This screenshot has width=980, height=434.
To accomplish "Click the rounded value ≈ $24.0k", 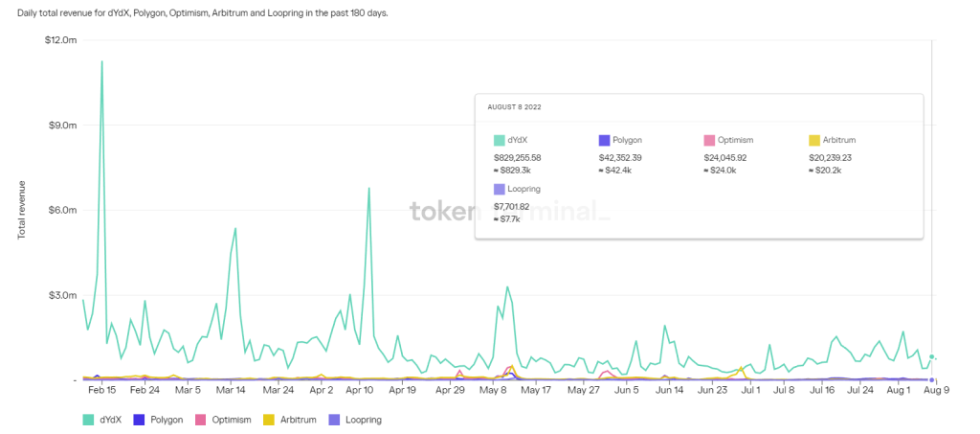I will [x=721, y=171].
